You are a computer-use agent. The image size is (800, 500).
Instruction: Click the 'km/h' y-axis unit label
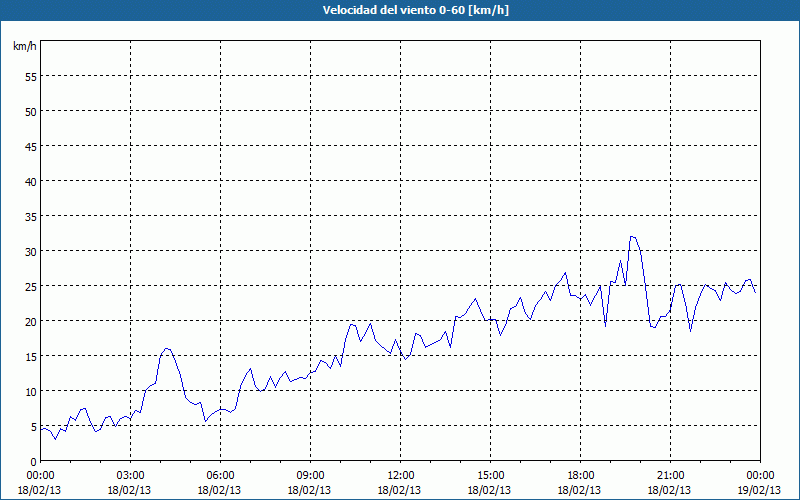tap(24, 46)
